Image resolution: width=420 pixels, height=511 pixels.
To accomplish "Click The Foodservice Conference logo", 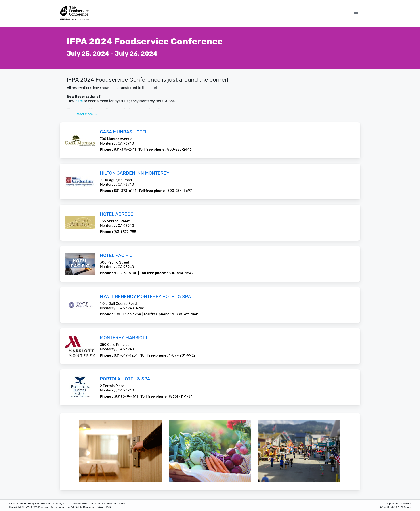I will (74, 13).
